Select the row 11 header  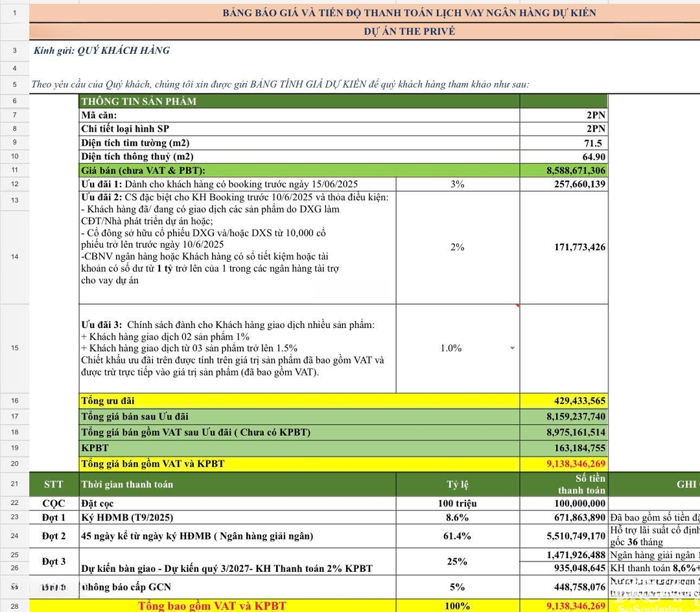(15, 171)
